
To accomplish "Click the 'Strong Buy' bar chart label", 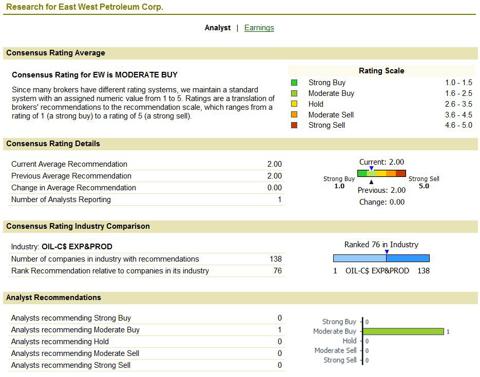I will (x=339, y=322).
